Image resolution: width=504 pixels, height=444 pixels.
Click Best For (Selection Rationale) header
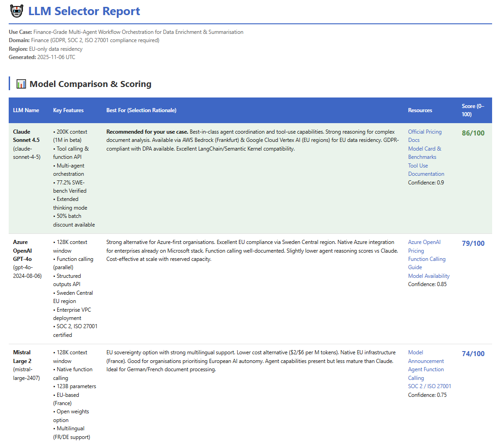pyautogui.click(x=141, y=110)
